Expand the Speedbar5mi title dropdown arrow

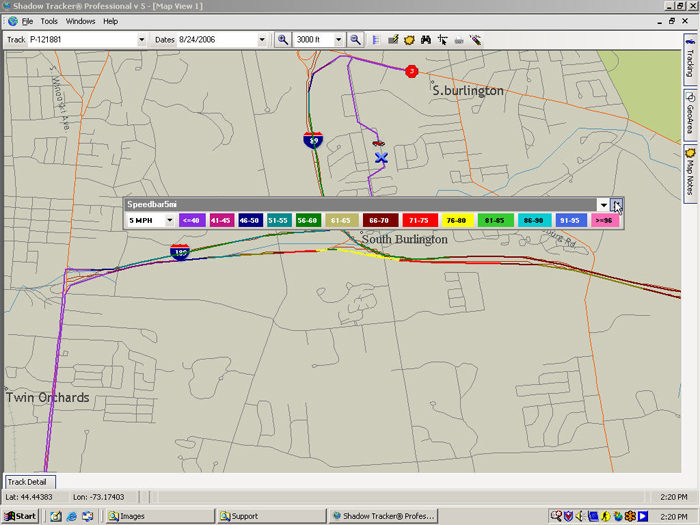click(x=604, y=205)
